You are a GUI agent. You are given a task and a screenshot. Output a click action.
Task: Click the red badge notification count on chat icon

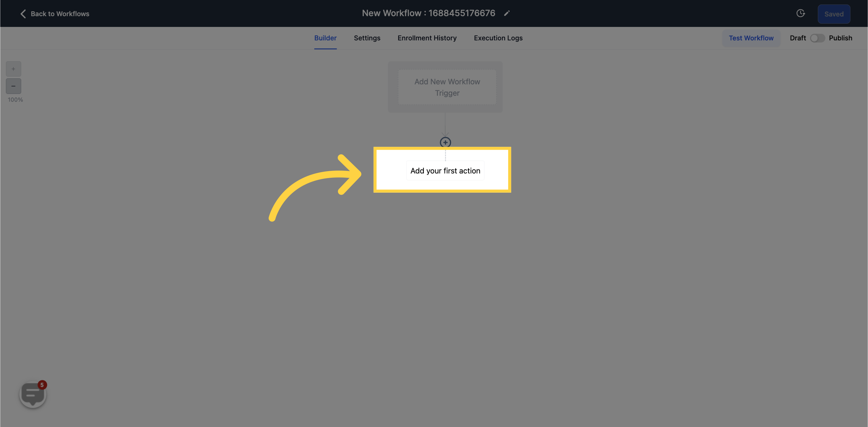(x=42, y=384)
